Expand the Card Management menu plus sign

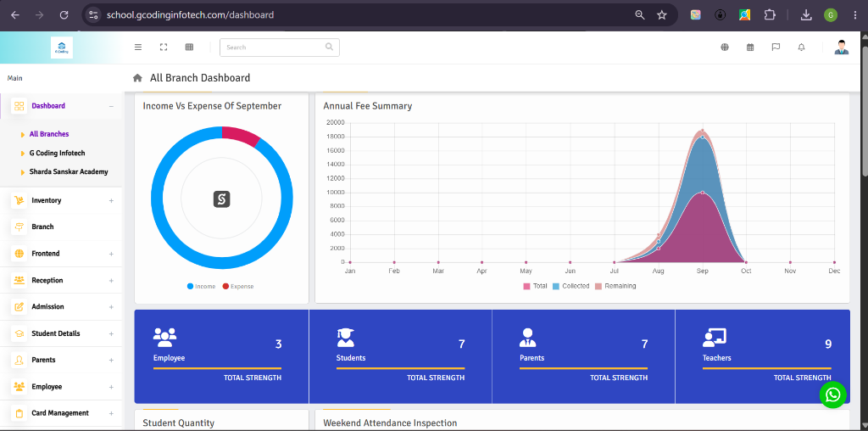(111, 413)
